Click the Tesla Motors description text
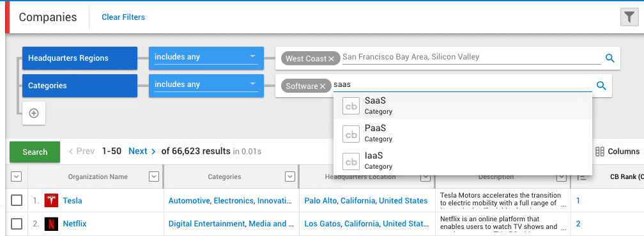644x236 pixels. point(500,199)
